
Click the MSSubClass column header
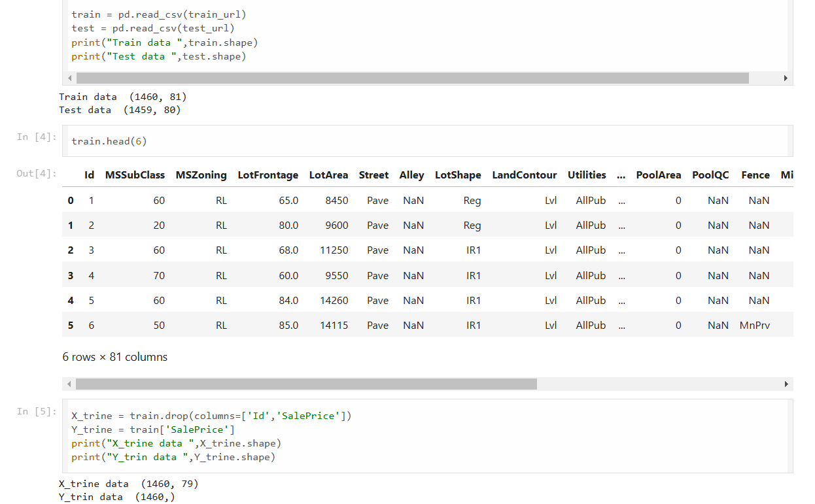(x=135, y=175)
